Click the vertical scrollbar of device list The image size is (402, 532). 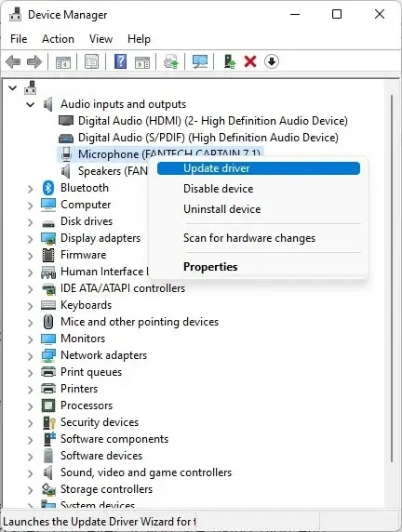pos(392,278)
